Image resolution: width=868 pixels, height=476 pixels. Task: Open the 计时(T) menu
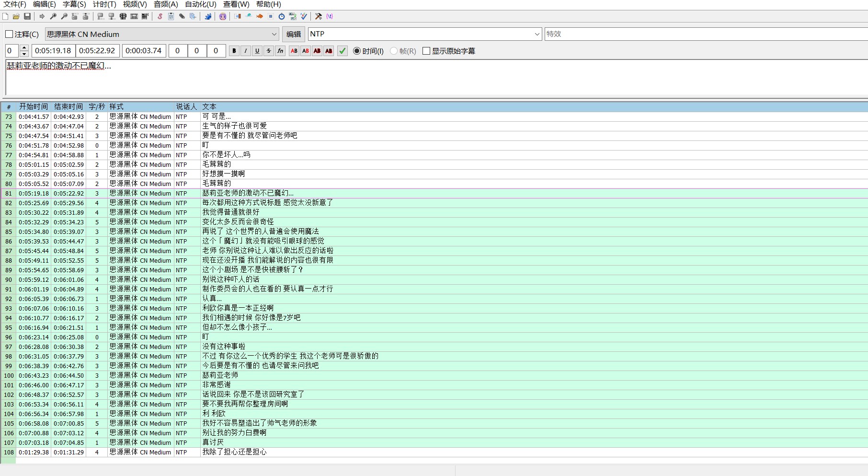coord(104,4)
